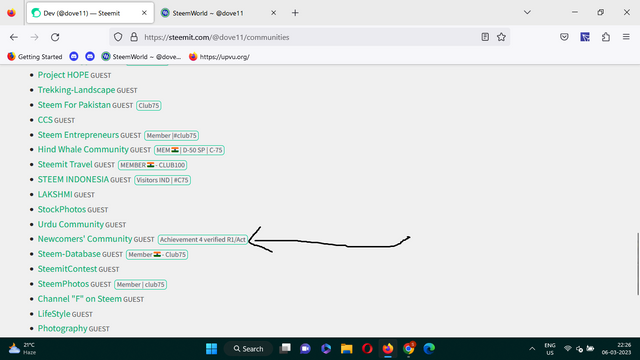Screen dimensions: 640x360
Task: Open the Channel "F" on Steem link
Action: (x=80, y=299)
